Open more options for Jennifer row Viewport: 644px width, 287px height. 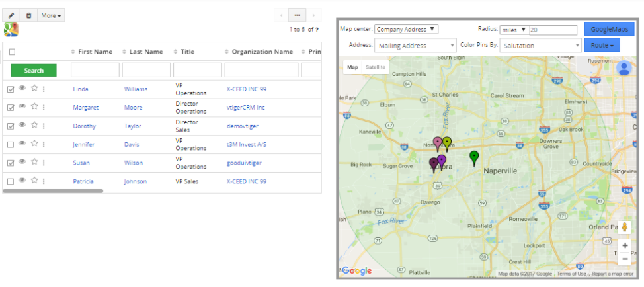[x=44, y=144]
